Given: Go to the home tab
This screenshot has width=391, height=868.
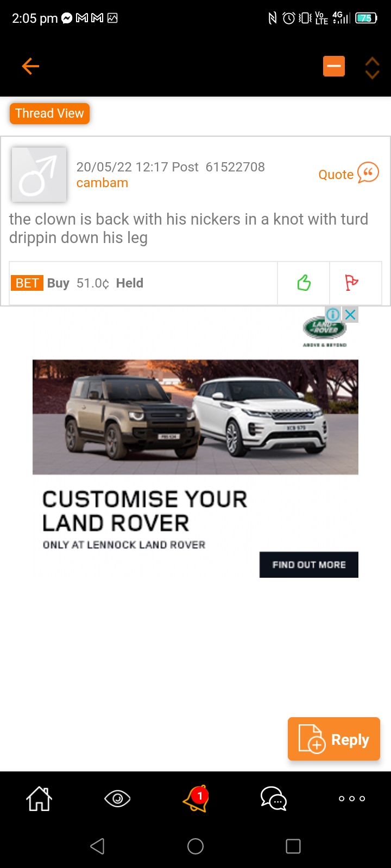Looking at the screenshot, I should (x=39, y=799).
